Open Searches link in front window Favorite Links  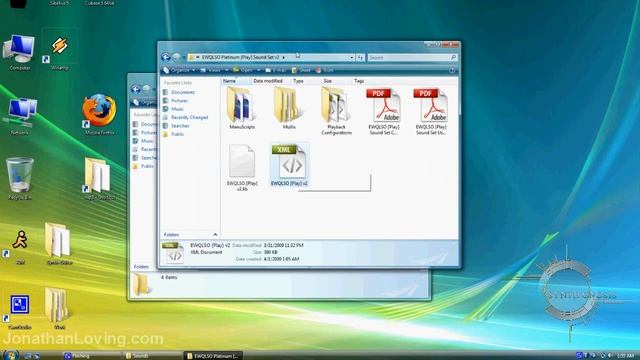click(176, 126)
